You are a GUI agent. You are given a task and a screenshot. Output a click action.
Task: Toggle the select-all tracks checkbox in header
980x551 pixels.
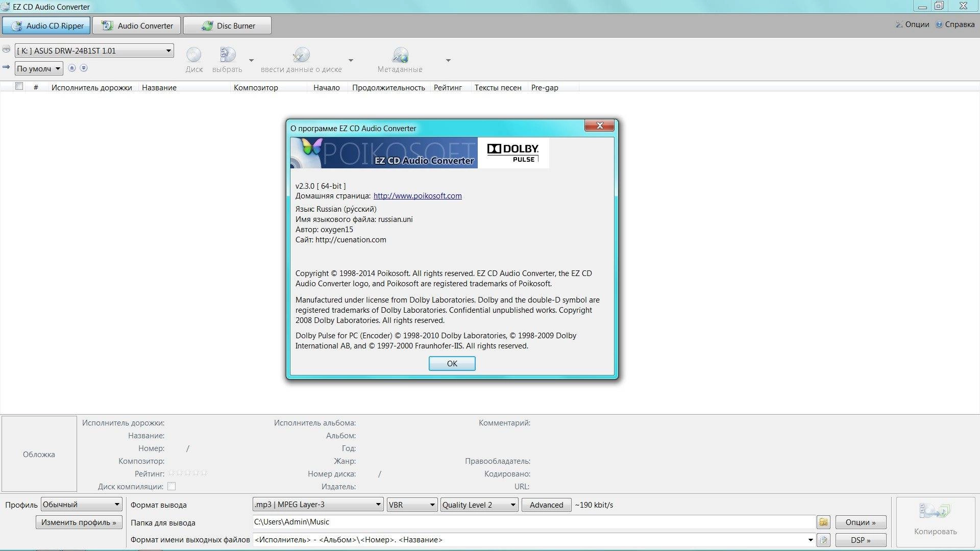pyautogui.click(x=19, y=86)
